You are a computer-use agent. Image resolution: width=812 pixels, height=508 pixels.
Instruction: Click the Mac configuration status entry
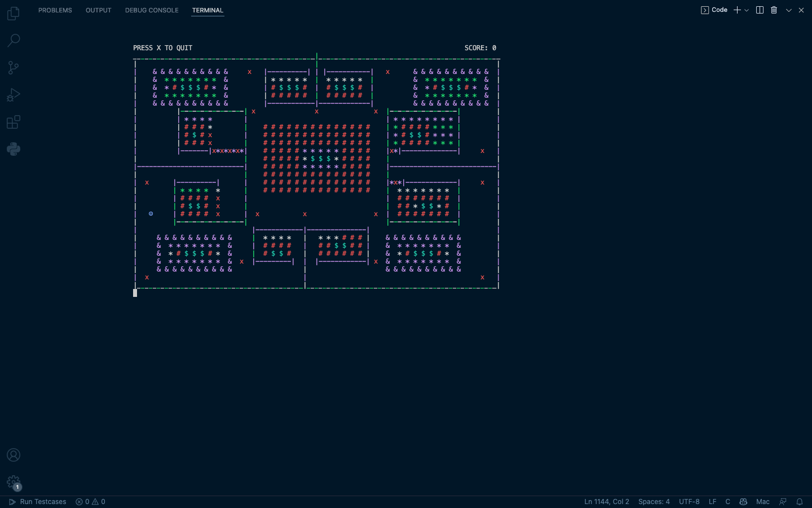[763, 502]
